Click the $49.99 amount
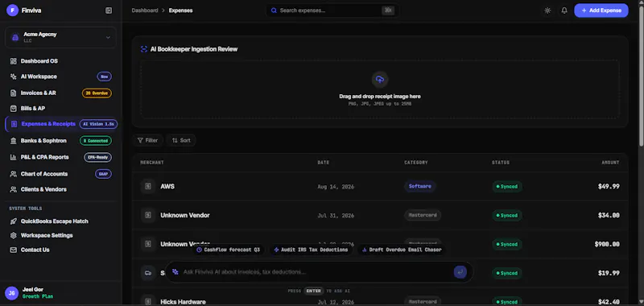Viewport: 644px width, 306px height. 609,187
